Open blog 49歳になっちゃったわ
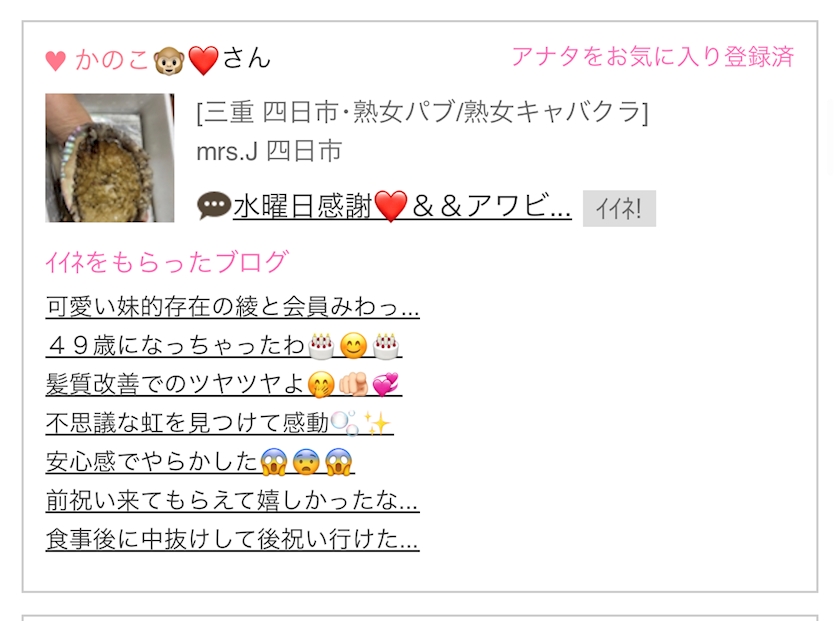840x621 pixels. (224, 346)
